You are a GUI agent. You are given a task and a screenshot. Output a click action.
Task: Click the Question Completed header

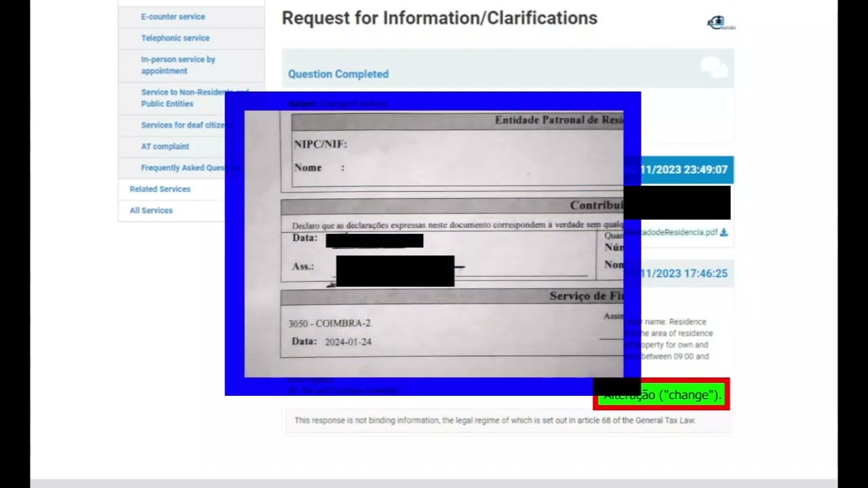[338, 74]
